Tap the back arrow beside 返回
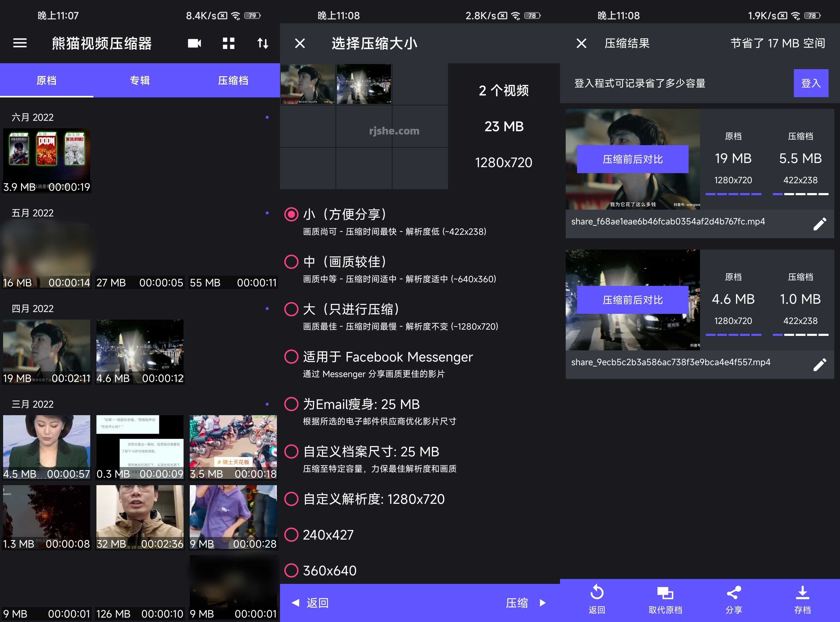Image resolution: width=840 pixels, height=622 pixels. 296,602
